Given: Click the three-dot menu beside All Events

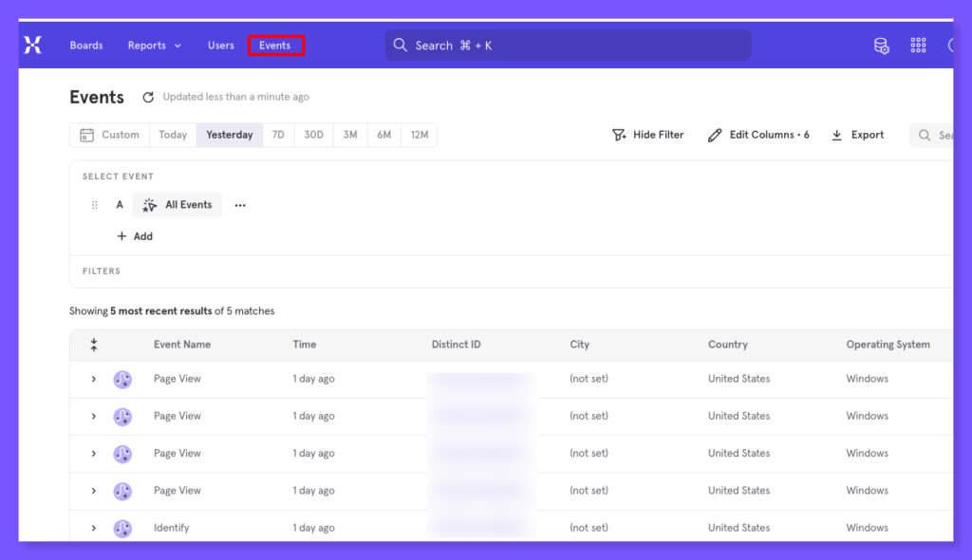Looking at the screenshot, I should point(240,205).
